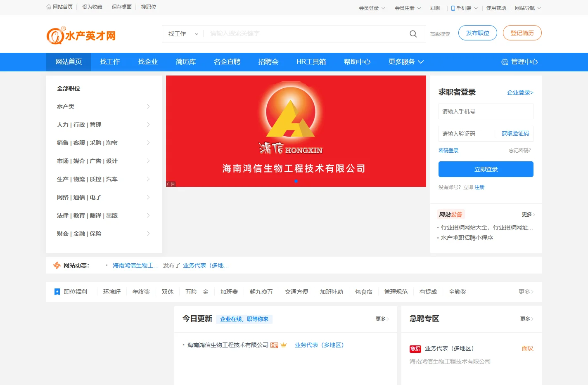Expand the 网站导航 dropdown
This screenshot has height=385, width=588.
click(x=528, y=8)
